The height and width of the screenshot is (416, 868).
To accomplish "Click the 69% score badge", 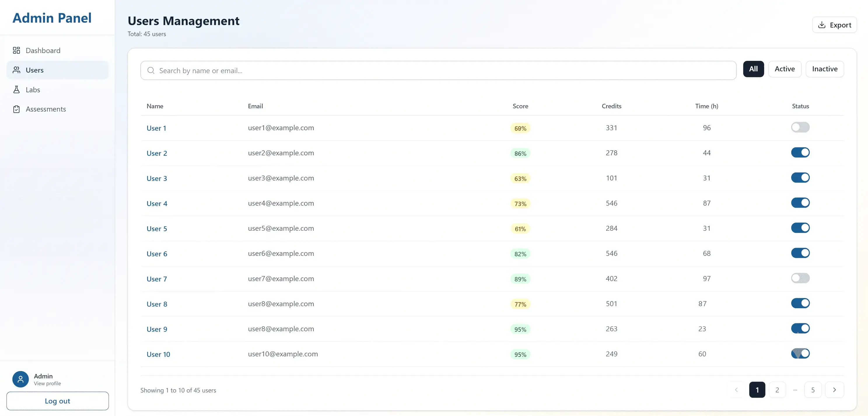I will [x=520, y=128].
